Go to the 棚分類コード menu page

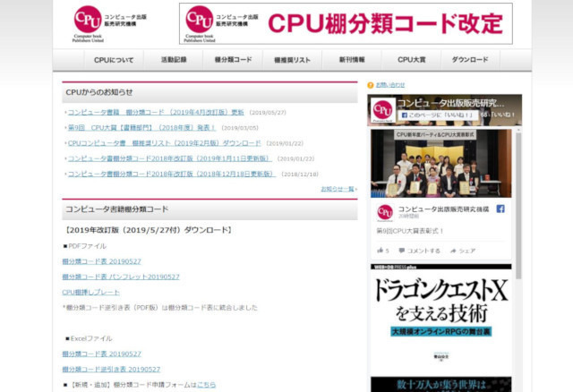[233, 60]
